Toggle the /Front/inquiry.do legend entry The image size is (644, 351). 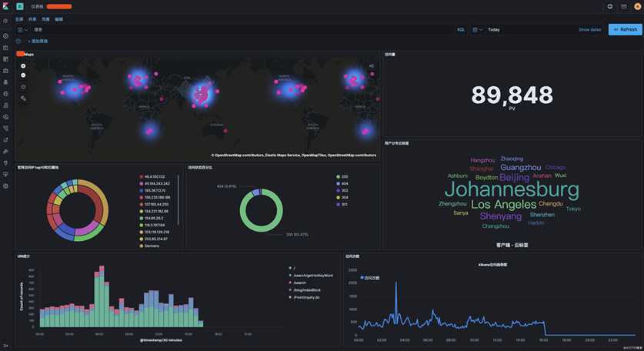tap(305, 297)
